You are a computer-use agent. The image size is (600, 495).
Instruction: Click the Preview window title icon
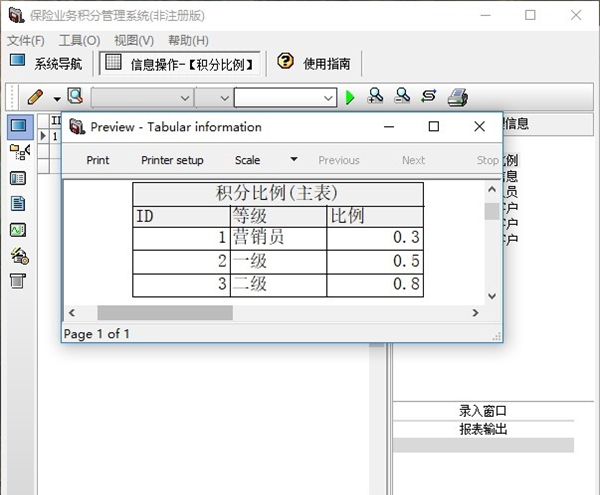(77, 127)
